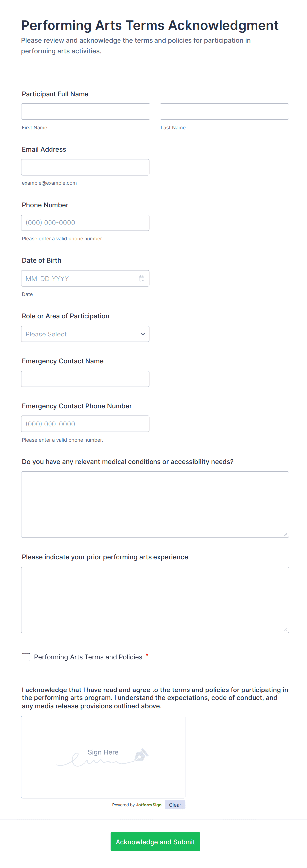
Task: Open the Date of Birth calendar icon
Action: tap(141, 278)
